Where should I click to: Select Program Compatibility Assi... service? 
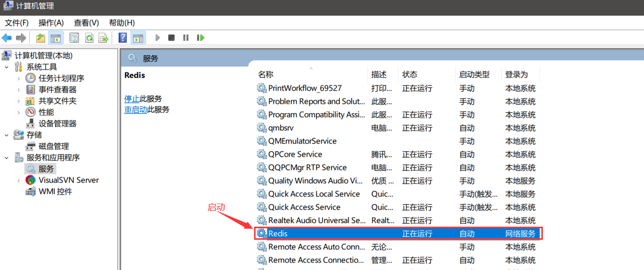click(x=397, y=115)
